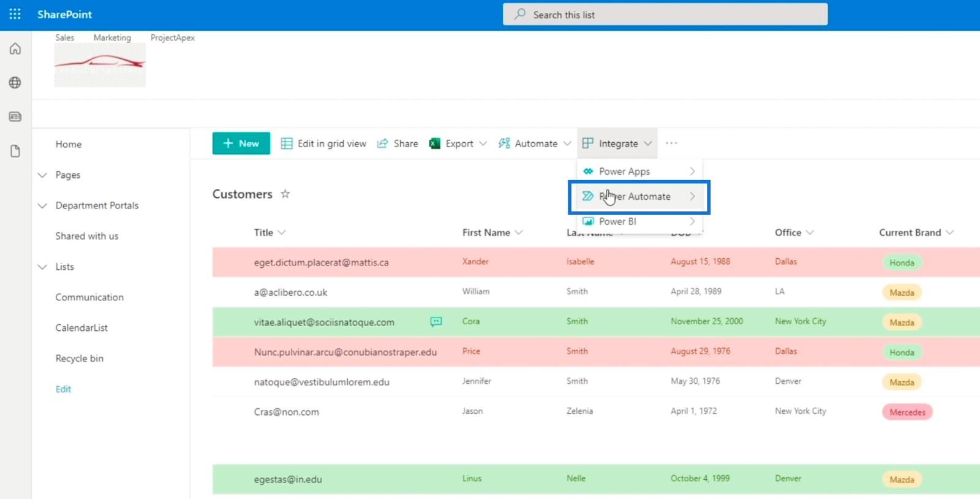Open the news feed icon in left rail
Viewport: 980px width, 499px height.
point(15,116)
